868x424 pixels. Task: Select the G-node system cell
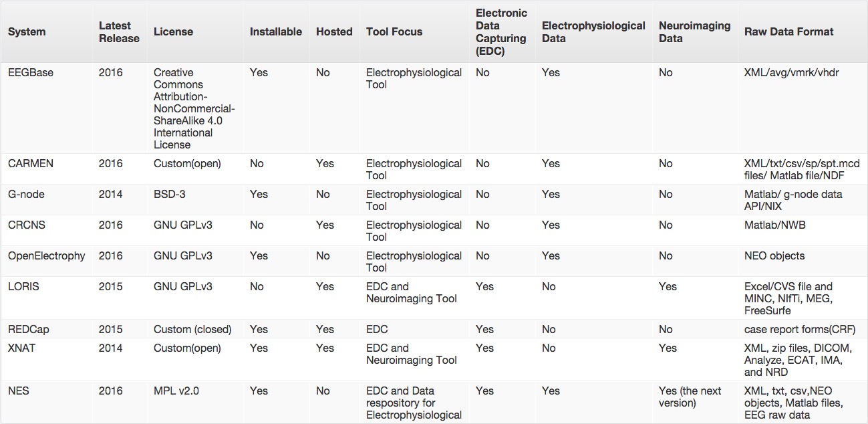[x=26, y=194]
